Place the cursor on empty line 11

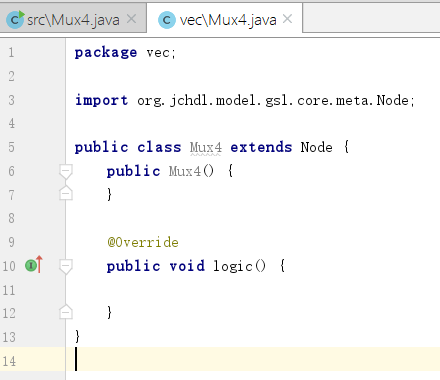click(253, 290)
